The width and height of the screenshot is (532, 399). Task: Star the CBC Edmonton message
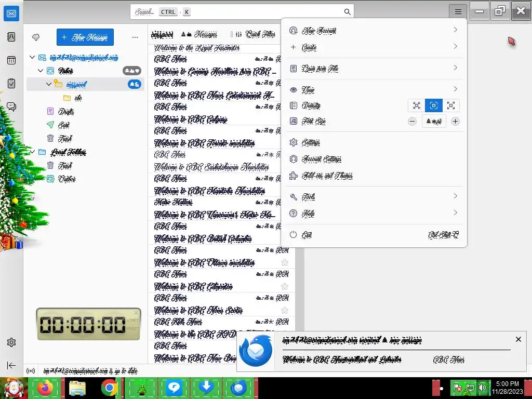click(285, 286)
